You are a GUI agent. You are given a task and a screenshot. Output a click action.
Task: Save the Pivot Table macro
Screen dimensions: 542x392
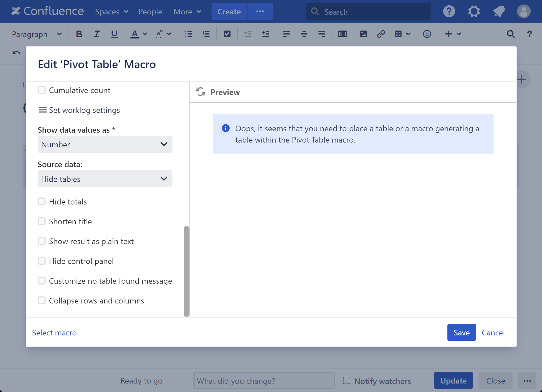tap(462, 332)
